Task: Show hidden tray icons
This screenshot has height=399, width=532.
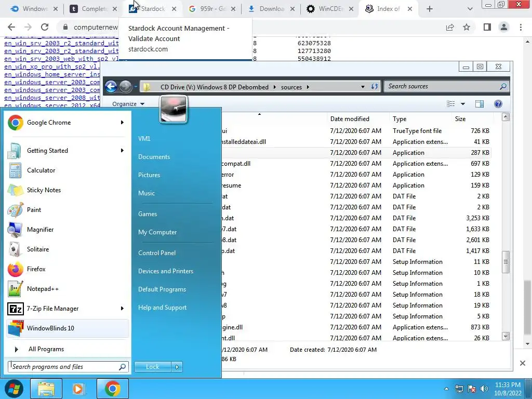Action: tap(446, 389)
